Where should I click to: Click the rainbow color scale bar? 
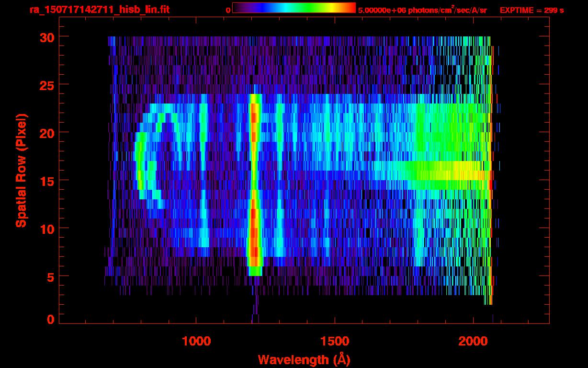294,8
